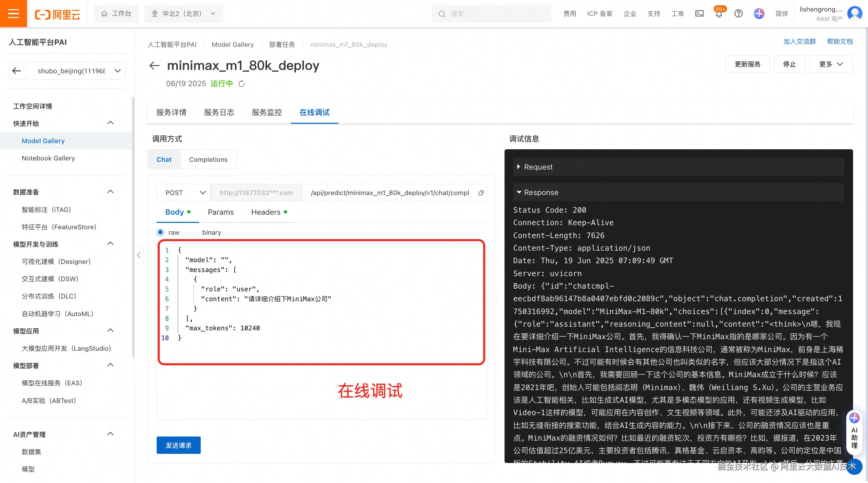The image size is (868, 483).
Task: Open the Cloud Shell terminal
Action: 699,14
